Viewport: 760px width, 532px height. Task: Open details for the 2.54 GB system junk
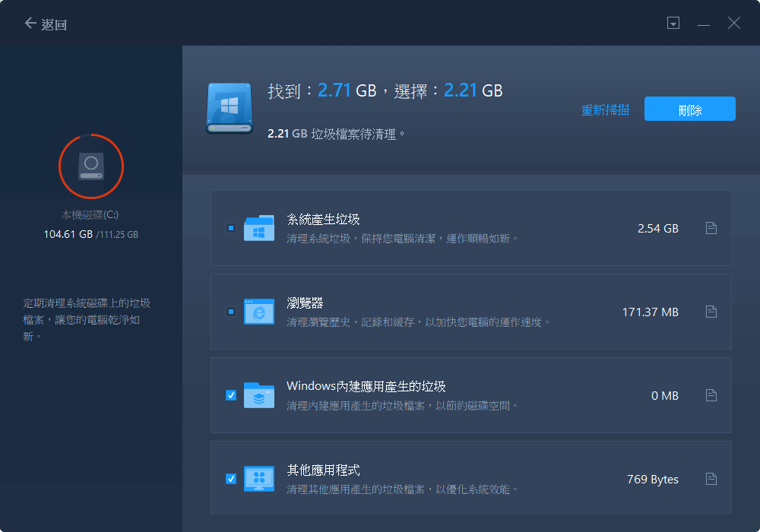pos(711,228)
